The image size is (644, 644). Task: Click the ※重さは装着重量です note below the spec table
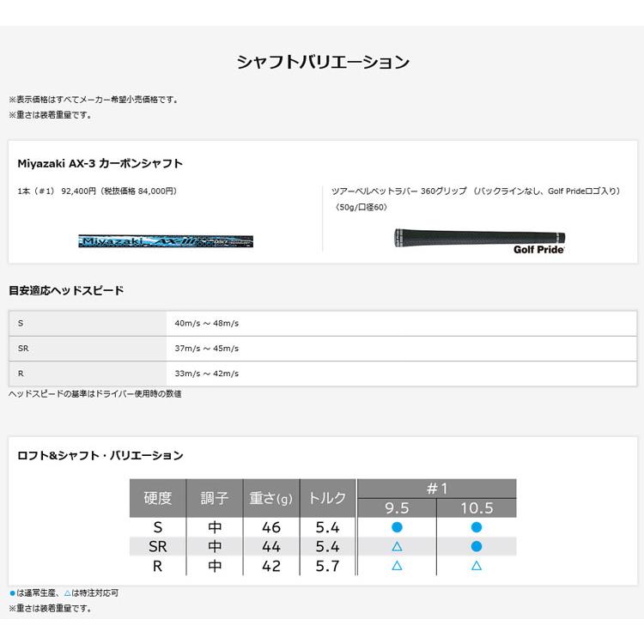(50, 608)
